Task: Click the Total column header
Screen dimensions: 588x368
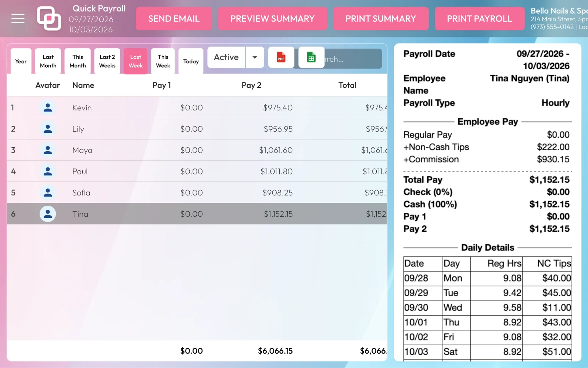Action: (x=347, y=85)
